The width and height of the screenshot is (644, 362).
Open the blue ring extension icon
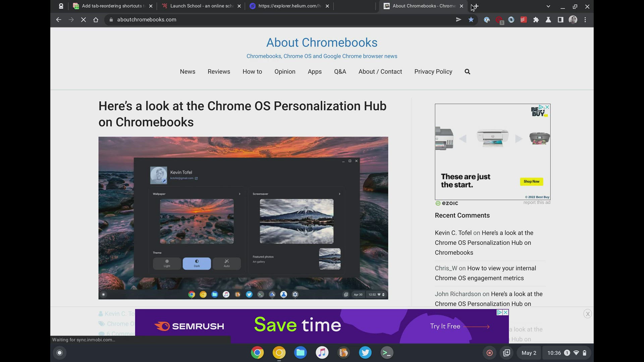pos(511,20)
